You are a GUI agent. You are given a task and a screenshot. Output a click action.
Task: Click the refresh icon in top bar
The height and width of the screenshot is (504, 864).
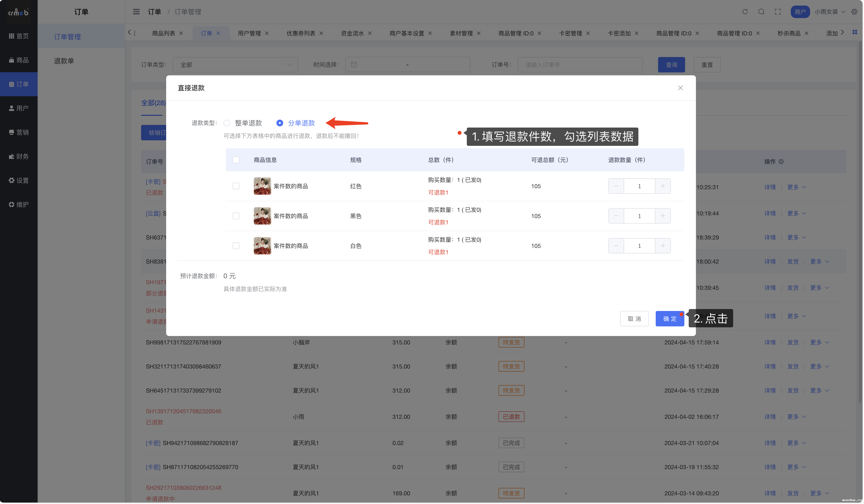(745, 12)
